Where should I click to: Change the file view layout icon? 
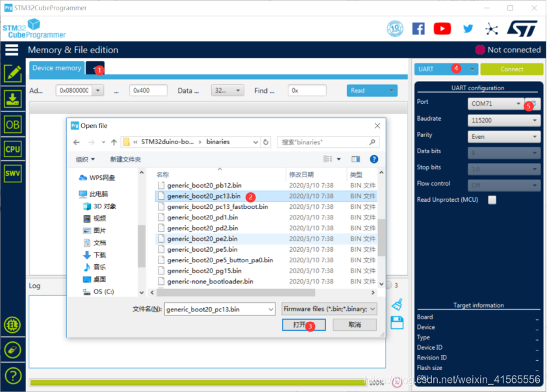pos(328,159)
